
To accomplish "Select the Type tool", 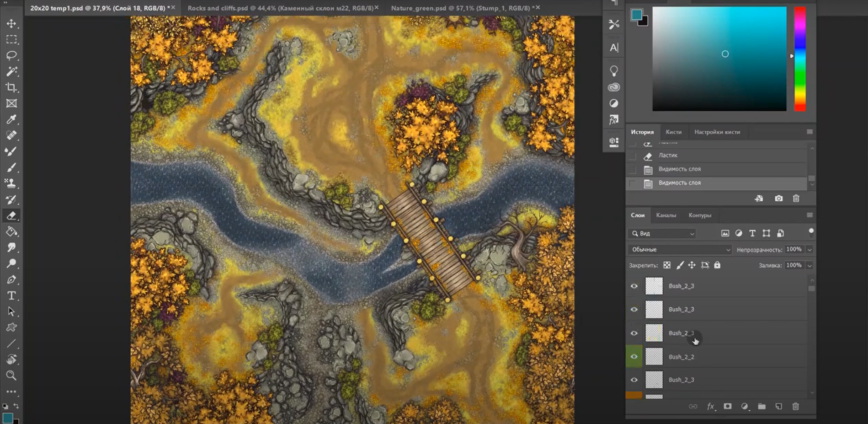I will pos(11,295).
